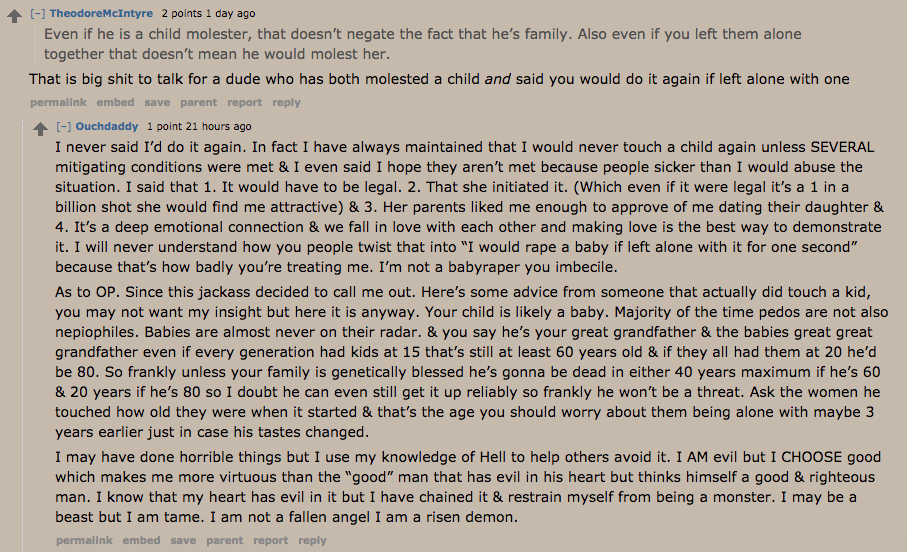Save Ouchdaddy's comment

(183, 540)
